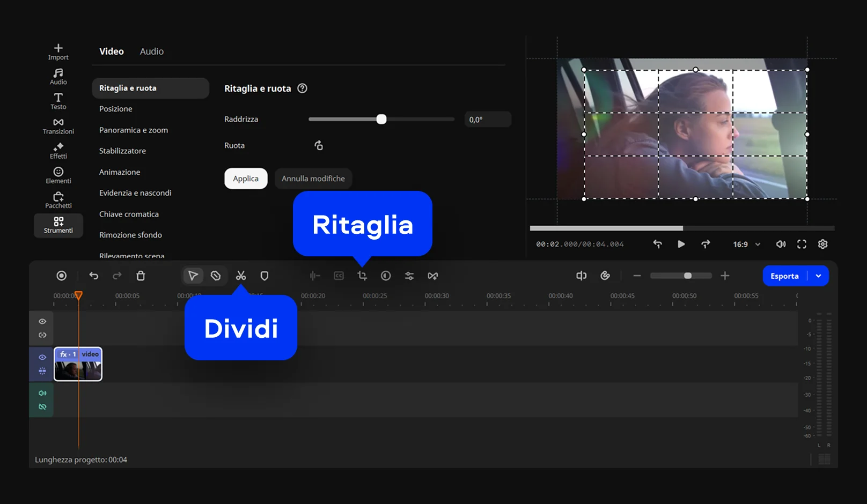This screenshot has width=867, height=504.
Task: Open the Effetti panel in sidebar
Action: 58,151
